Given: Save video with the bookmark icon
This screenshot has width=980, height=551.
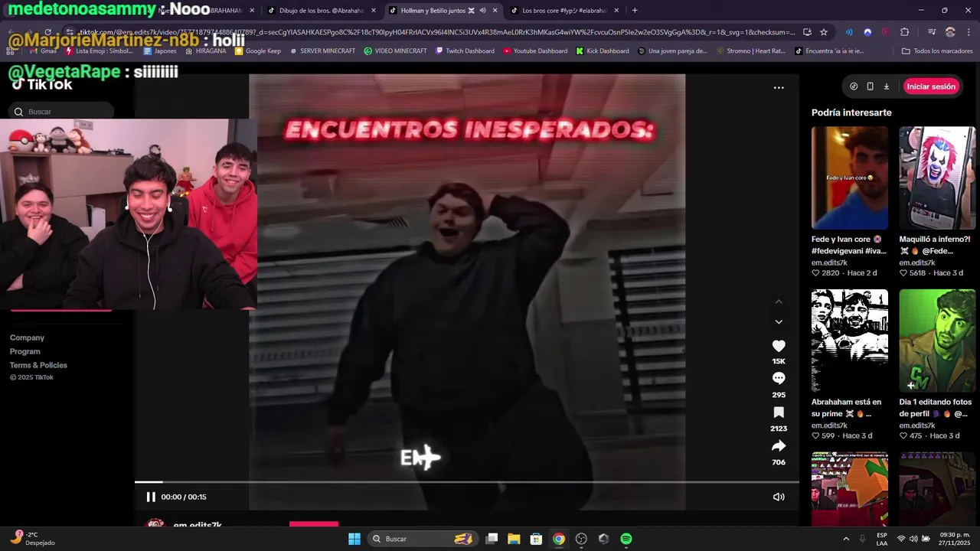Looking at the screenshot, I should (x=779, y=412).
